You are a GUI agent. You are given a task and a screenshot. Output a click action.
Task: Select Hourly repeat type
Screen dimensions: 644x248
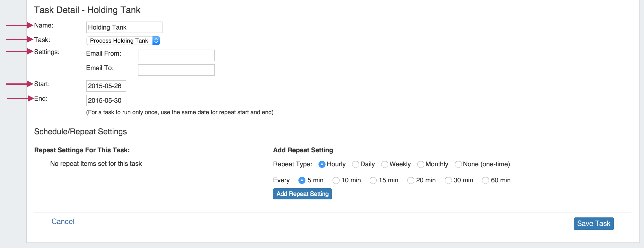tap(322, 164)
